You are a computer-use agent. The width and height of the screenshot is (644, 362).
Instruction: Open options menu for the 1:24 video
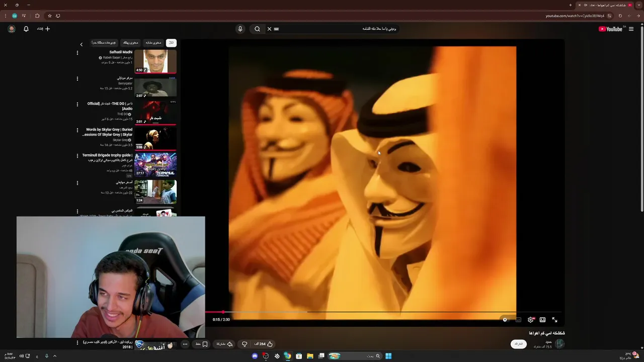(77, 183)
